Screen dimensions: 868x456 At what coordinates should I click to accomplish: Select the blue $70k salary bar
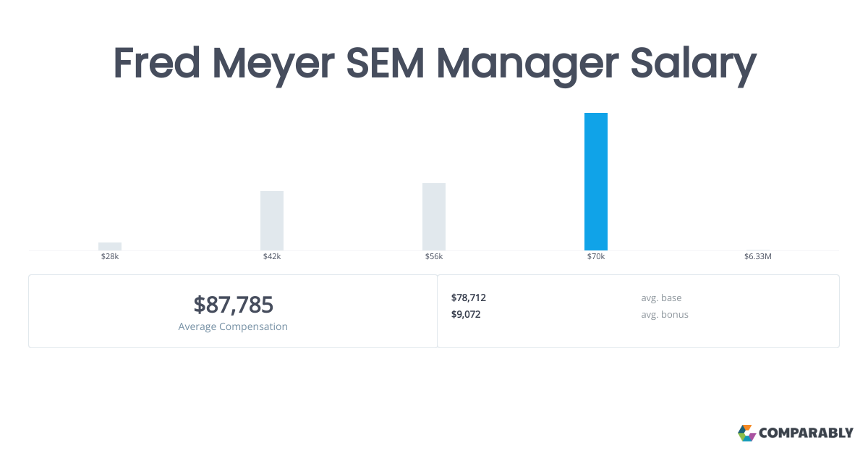click(x=596, y=182)
